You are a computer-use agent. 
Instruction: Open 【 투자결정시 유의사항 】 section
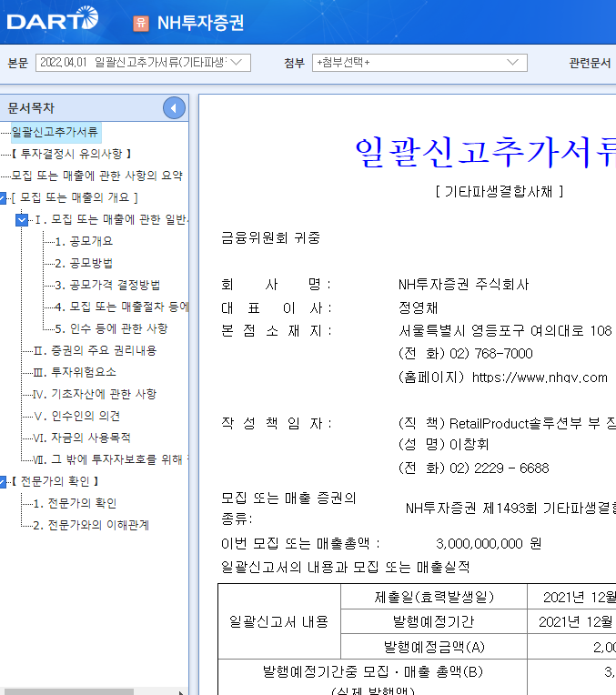point(71,154)
